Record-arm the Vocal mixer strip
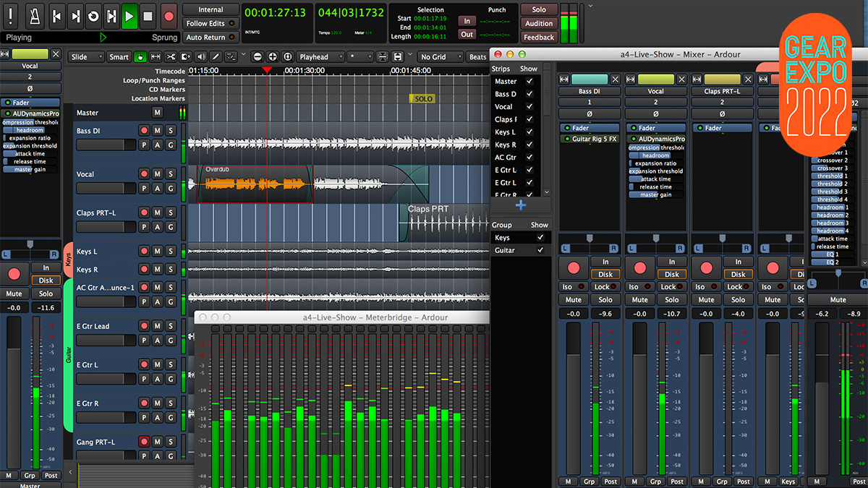Image resolution: width=868 pixels, height=488 pixels. 640,268
